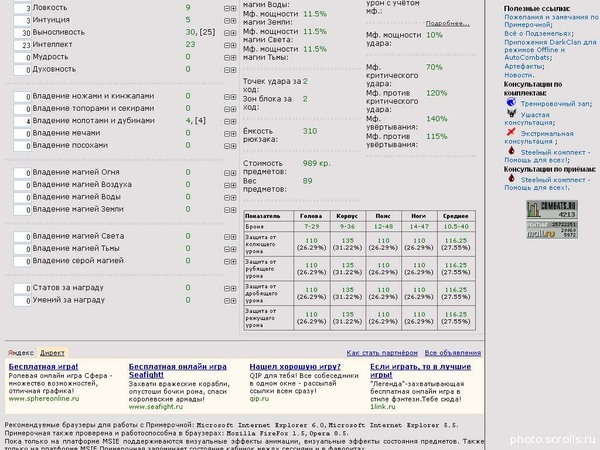Decrease Ловкость with the minus icon
Viewport: 600px width, 450px height.
227,8
